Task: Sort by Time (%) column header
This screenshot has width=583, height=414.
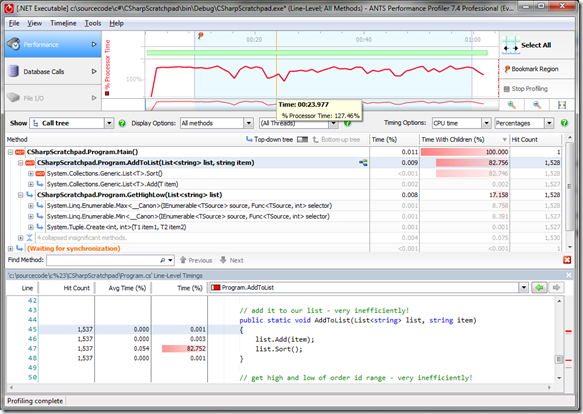Action: pyautogui.click(x=394, y=139)
